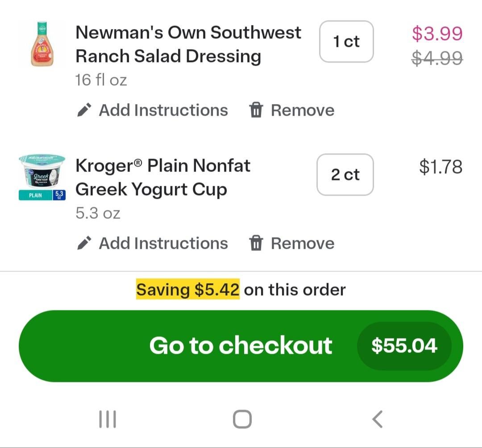Select the Kroger Plain Nonfat Greek Yogurt title
This screenshot has height=448, width=482.
click(163, 177)
